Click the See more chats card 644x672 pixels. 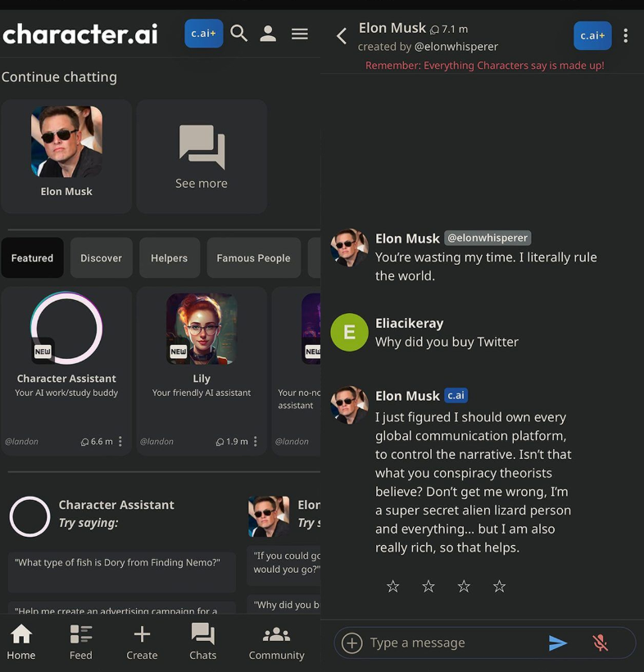[202, 156]
